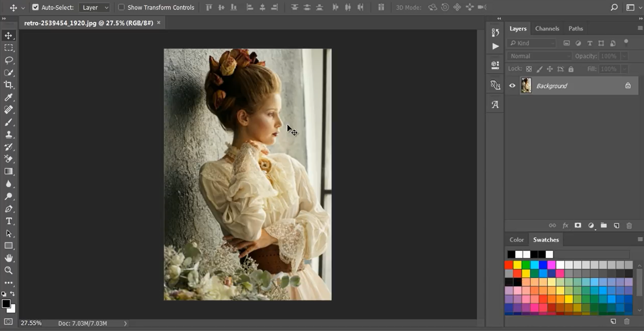Pick the red swatch in Swatches panel

coord(509,265)
